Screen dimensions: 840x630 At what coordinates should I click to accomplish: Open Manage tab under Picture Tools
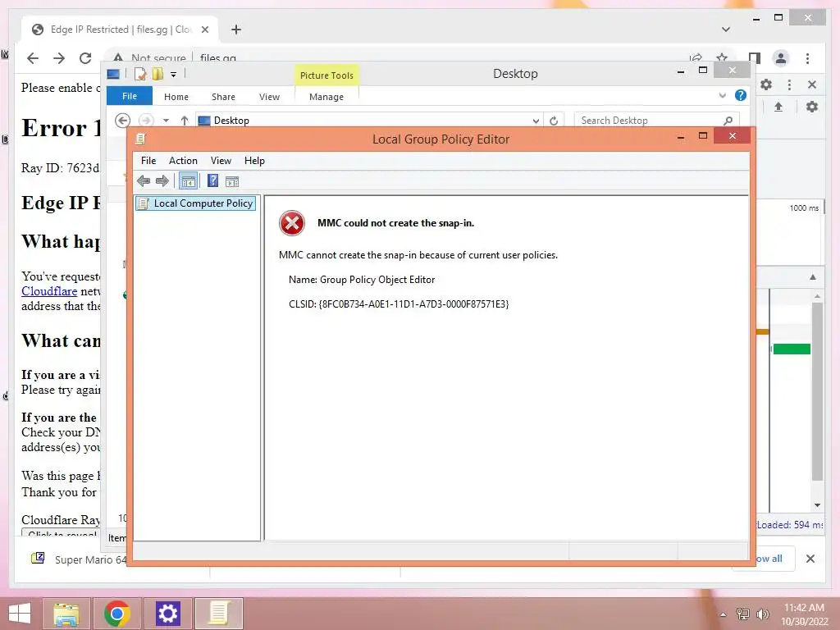(x=326, y=97)
